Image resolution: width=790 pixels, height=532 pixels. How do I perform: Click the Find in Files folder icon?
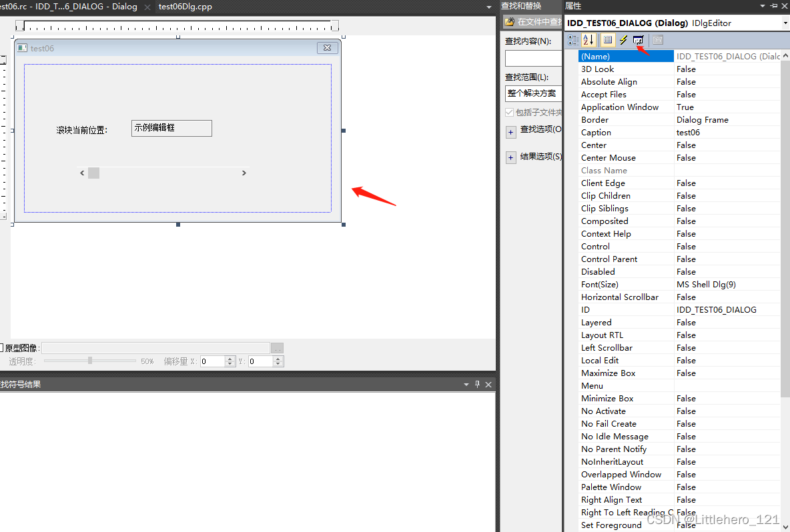509,21
